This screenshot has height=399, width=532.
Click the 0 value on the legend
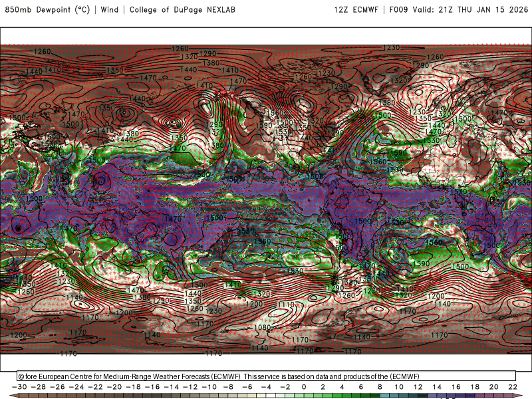(304, 387)
